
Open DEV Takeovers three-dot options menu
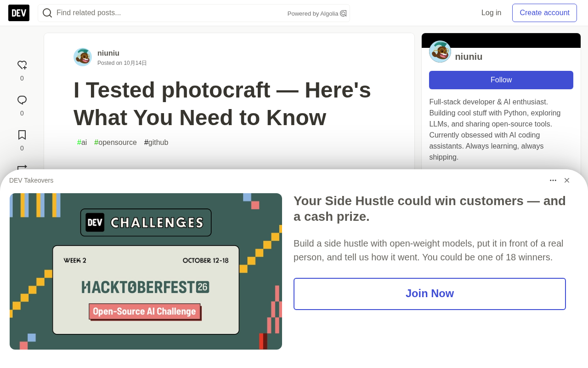point(553,180)
